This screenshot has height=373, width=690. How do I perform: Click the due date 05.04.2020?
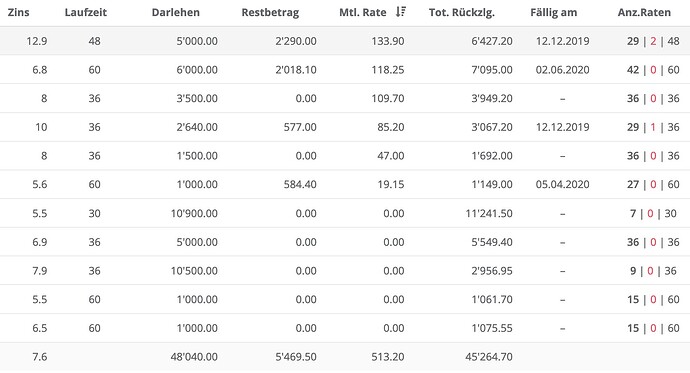coord(562,184)
